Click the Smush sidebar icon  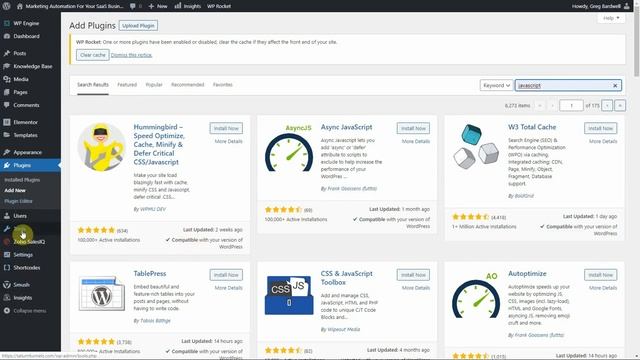[7, 285]
